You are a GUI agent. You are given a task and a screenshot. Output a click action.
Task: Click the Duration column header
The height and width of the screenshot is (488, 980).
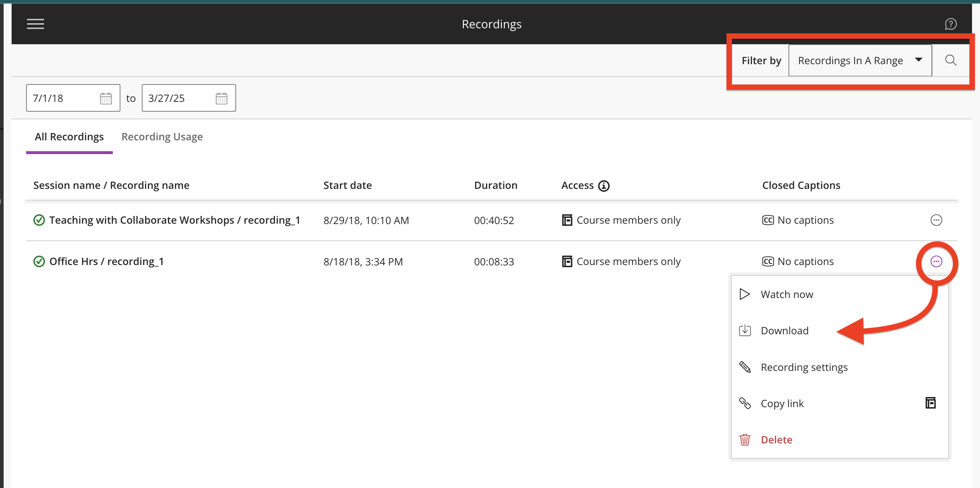(496, 185)
